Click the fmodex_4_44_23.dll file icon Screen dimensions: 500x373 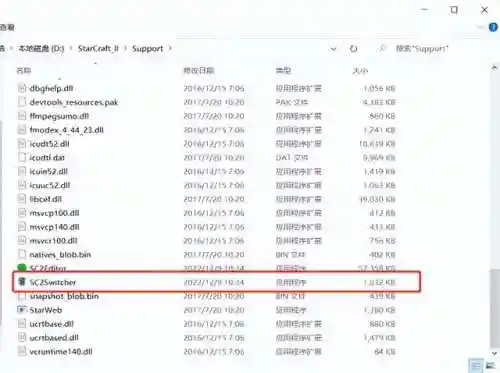(22, 130)
